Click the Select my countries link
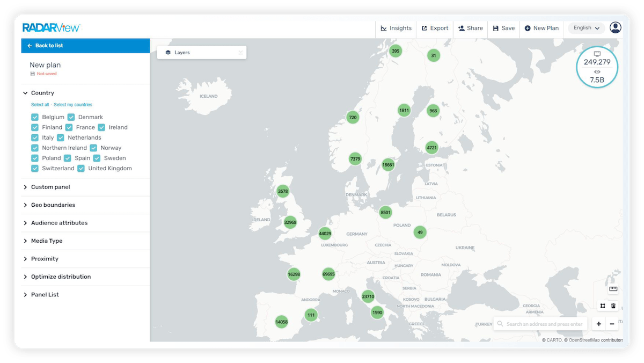644x363 pixels. point(73,105)
